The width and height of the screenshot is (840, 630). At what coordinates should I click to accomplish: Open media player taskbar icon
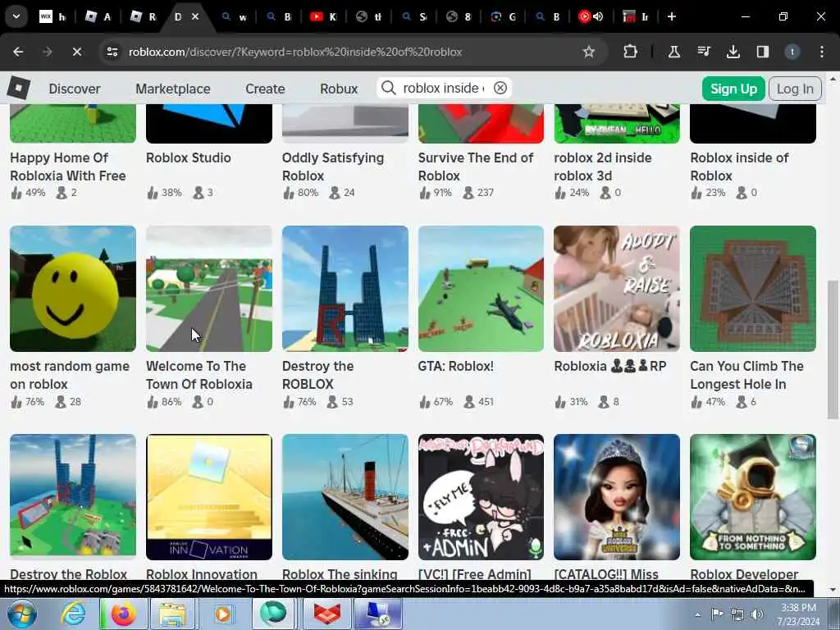click(x=223, y=614)
